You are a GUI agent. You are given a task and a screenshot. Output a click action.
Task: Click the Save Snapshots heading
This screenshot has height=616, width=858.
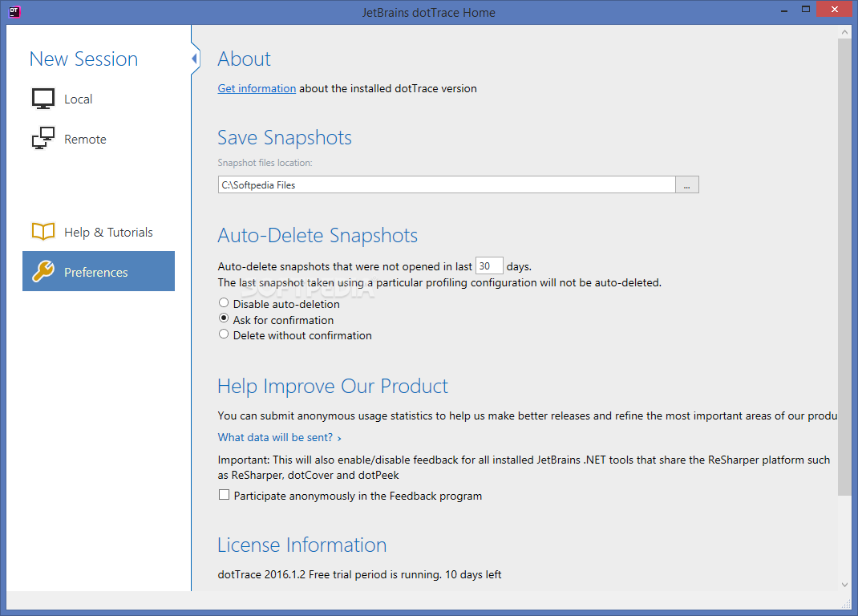pyautogui.click(x=285, y=137)
